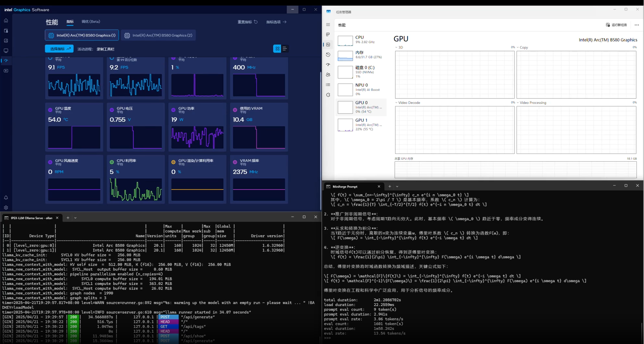Open App history in Task Manager sidebar

[328, 55]
